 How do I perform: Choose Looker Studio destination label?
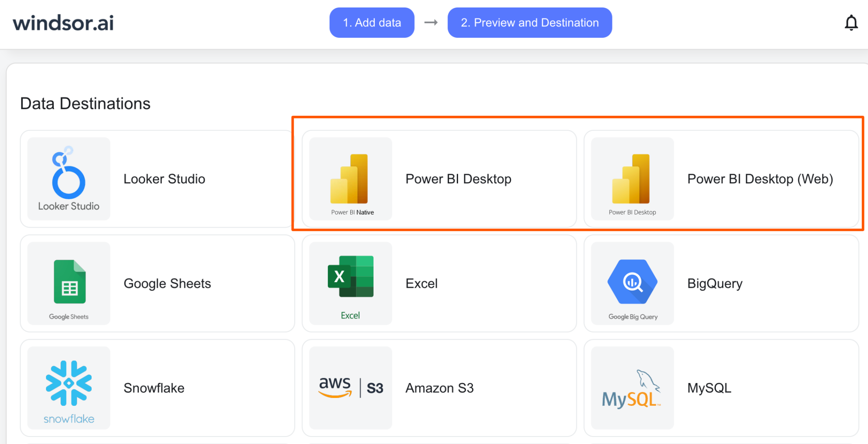pos(164,179)
